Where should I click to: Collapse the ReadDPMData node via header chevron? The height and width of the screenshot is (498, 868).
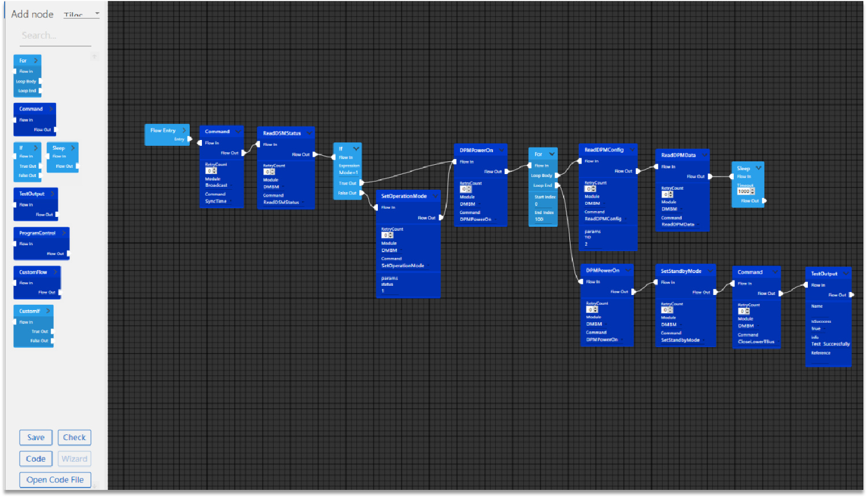(x=704, y=155)
